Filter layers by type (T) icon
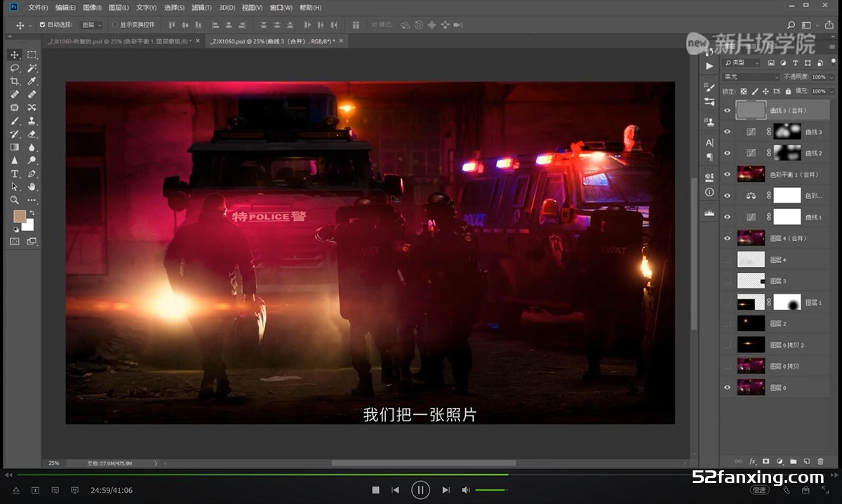This screenshot has height=504, width=842. [796, 63]
